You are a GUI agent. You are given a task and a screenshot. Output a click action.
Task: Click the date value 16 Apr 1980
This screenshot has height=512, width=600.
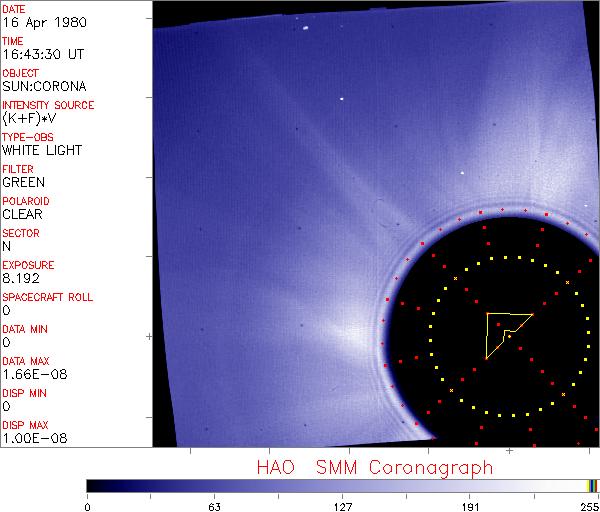click(39, 23)
